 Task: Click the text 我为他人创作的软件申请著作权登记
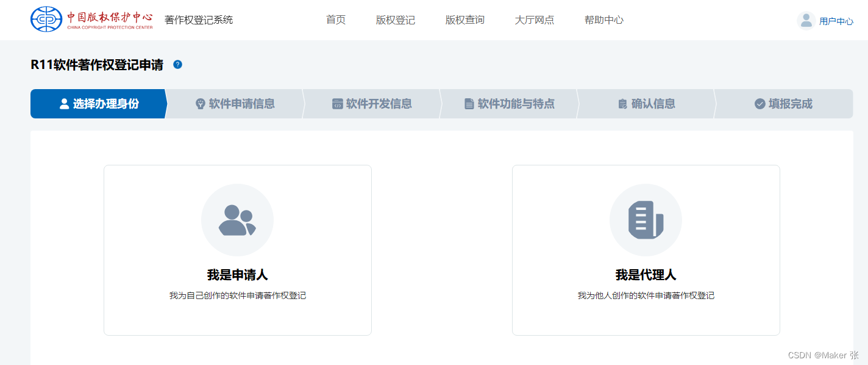646,296
